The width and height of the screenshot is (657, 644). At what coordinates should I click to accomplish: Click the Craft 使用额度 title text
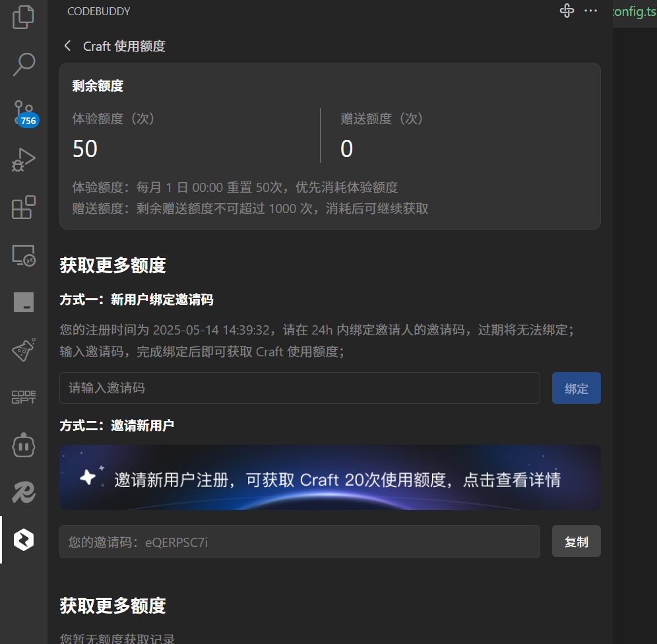pos(124,46)
